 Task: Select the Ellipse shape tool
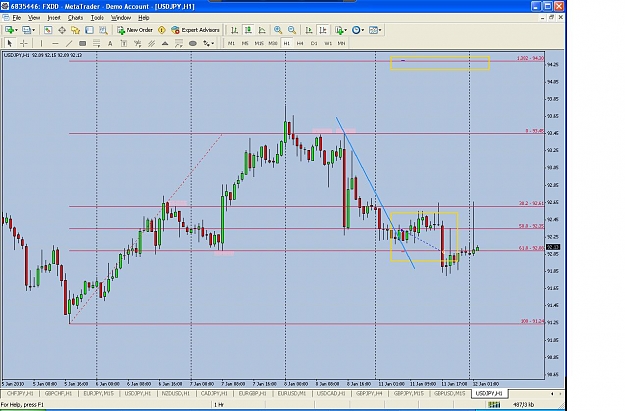click(193, 43)
